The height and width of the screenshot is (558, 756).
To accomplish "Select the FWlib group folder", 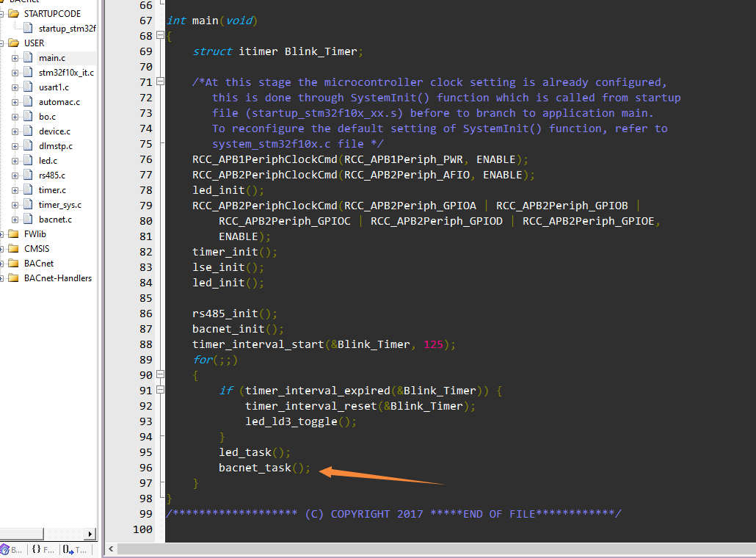I will click(34, 234).
